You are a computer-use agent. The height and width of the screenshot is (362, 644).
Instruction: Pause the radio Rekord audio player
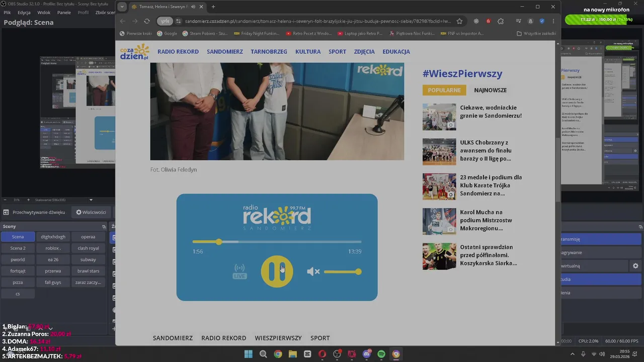coord(277,271)
